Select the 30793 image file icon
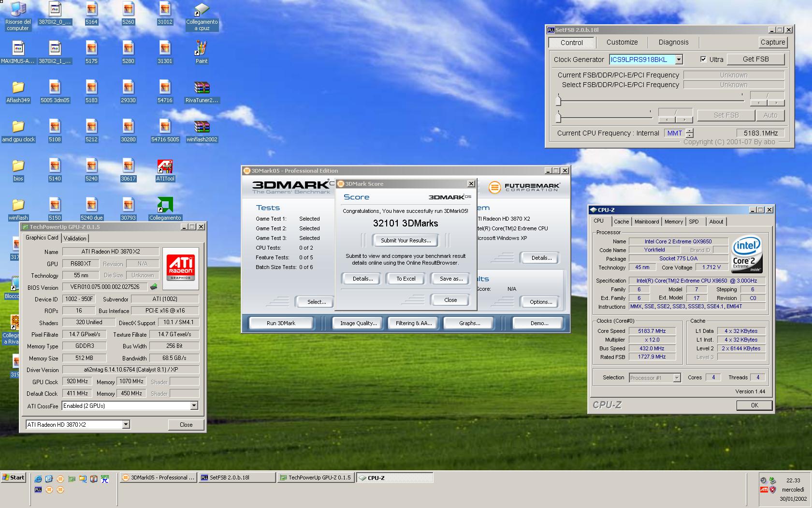The image size is (812, 508). click(128, 209)
